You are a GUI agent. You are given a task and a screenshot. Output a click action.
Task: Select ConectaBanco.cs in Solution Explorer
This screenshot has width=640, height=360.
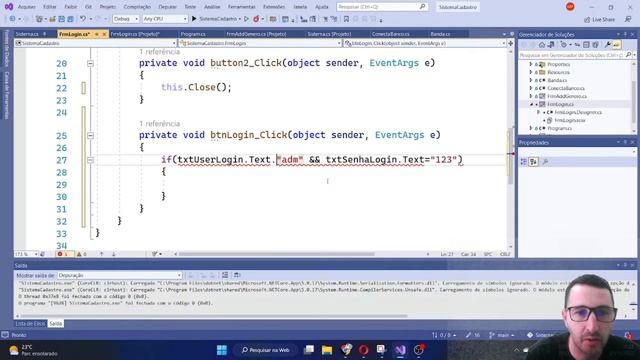566,88
